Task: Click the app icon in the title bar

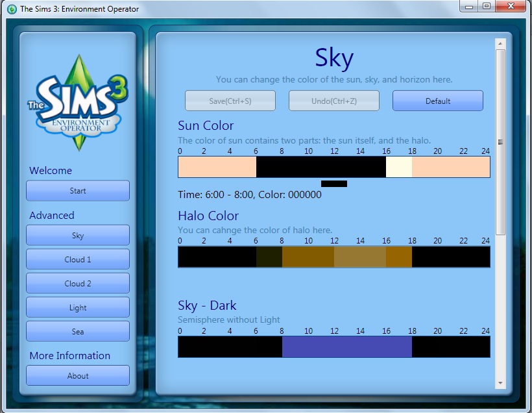Action: (x=12, y=9)
